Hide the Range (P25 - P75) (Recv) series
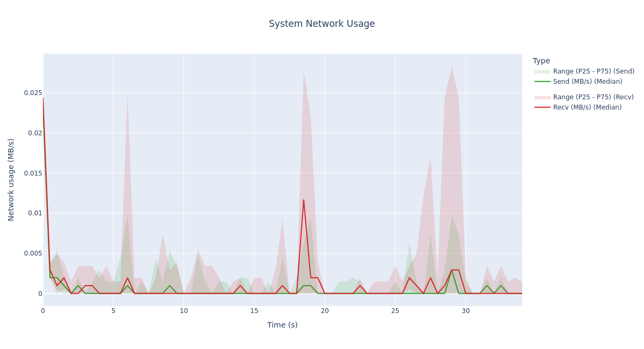 click(593, 97)
